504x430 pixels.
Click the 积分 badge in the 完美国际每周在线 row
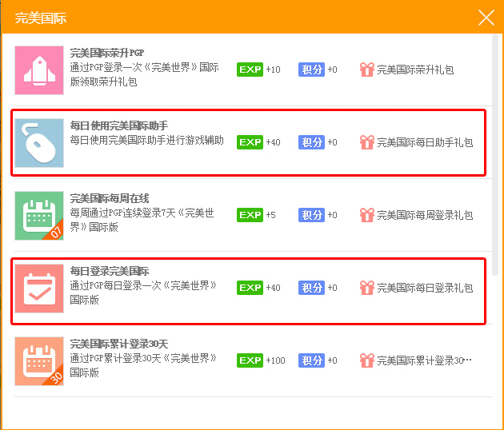click(x=311, y=215)
